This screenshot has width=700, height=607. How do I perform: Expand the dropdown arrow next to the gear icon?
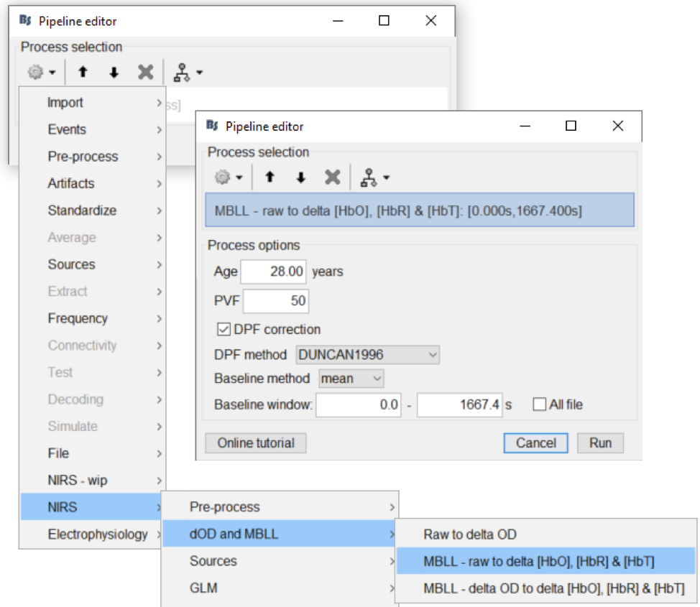click(239, 177)
